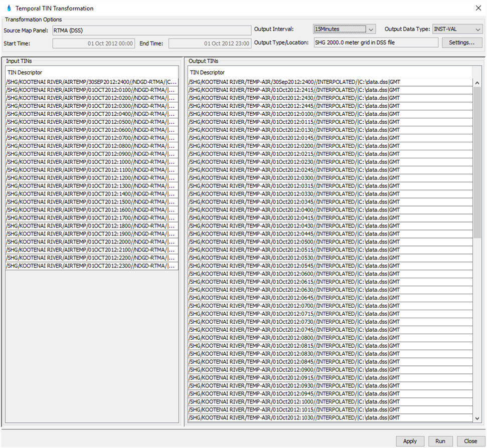Close the Temporal TIN Transformation dialog
The height and width of the screenshot is (448, 487).
(x=477, y=8)
